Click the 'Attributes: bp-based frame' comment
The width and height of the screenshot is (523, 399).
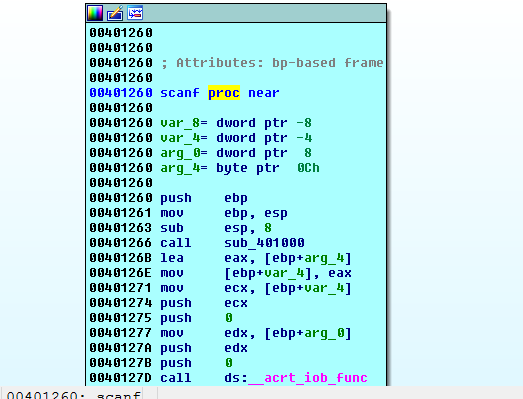click(272, 63)
